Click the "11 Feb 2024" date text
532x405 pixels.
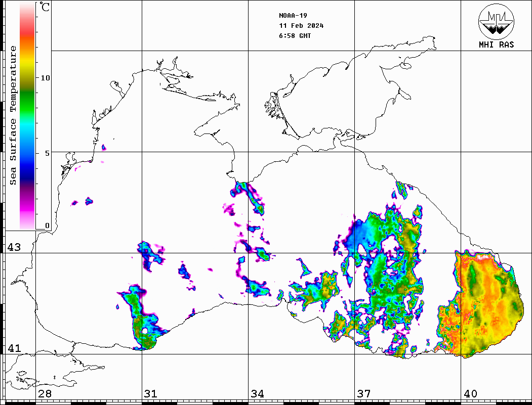click(x=301, y=26)
